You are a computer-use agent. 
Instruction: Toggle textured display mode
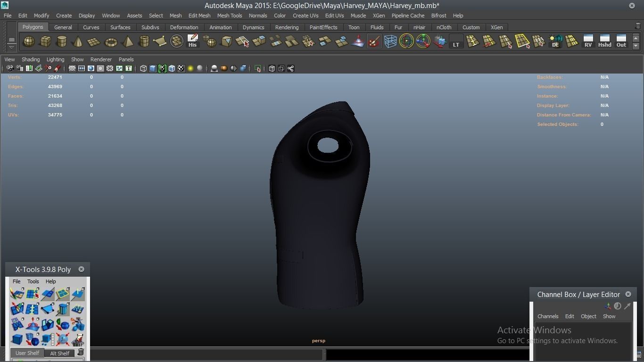point(181,68)
